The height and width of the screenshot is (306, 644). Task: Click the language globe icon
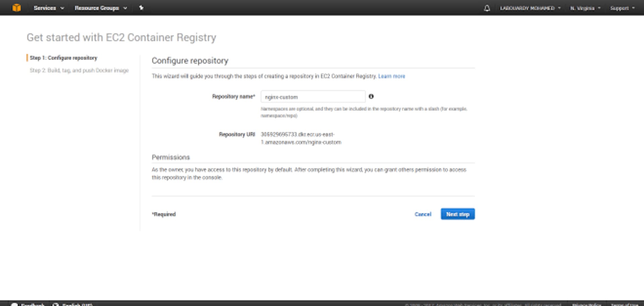coord(56,304)
